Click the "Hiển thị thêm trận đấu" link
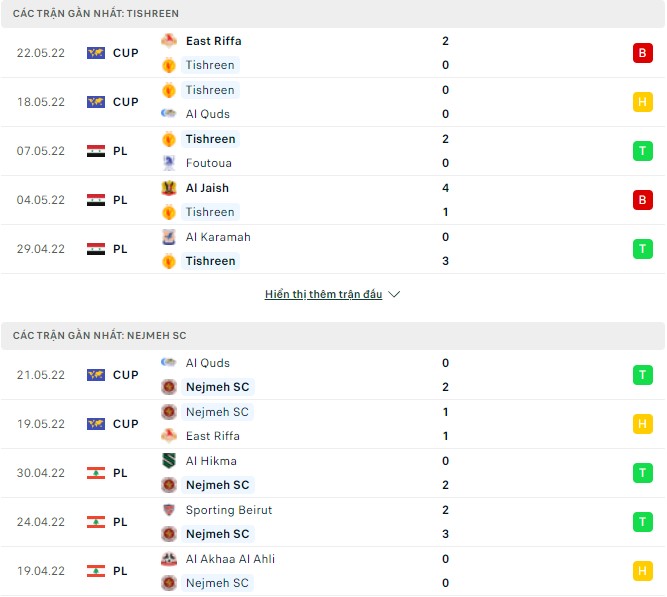Viewport: 667px width, 597px height. (323, 295)
